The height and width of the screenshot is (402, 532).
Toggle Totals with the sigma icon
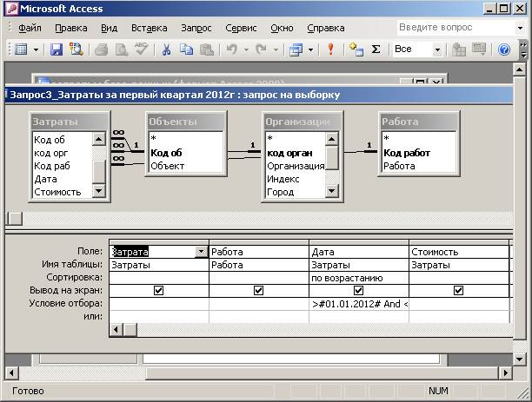376,49
